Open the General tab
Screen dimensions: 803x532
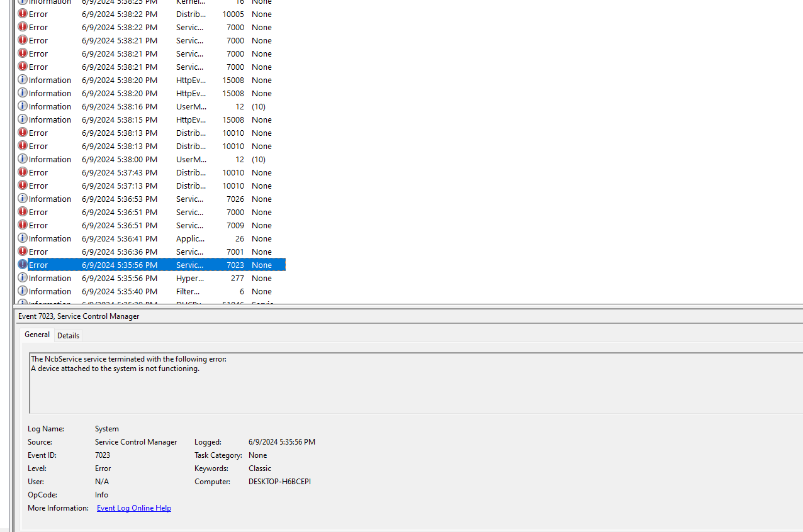pos(37,335)
